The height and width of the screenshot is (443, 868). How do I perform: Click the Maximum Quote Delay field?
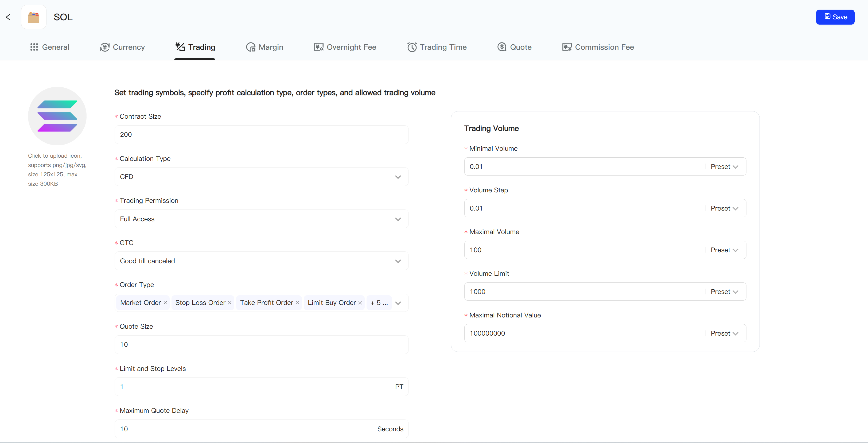(262, 429)
